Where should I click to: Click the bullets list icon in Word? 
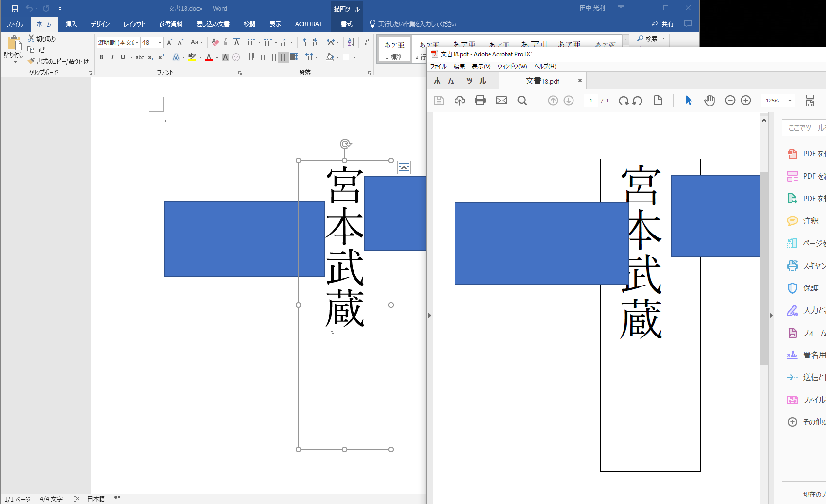[251, 42]
